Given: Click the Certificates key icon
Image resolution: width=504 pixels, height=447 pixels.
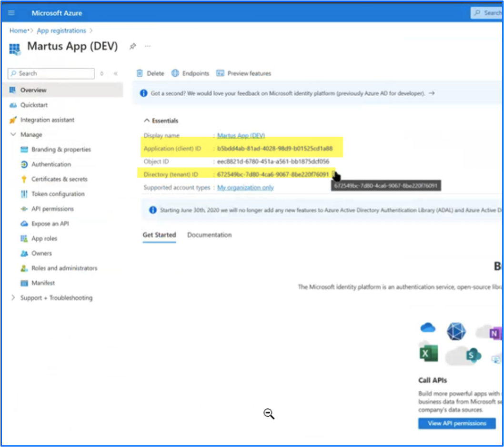Looking at the screenshot, I should 24,179.
